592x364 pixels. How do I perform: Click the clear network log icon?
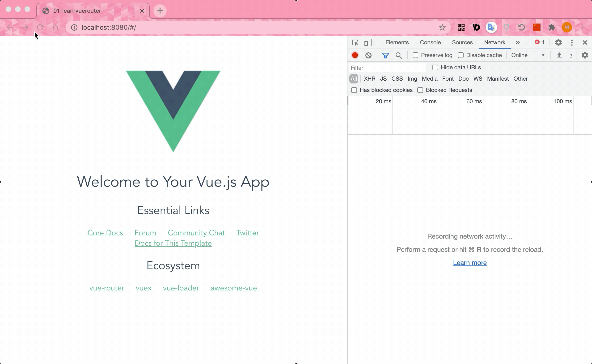[x=368, y=55]
